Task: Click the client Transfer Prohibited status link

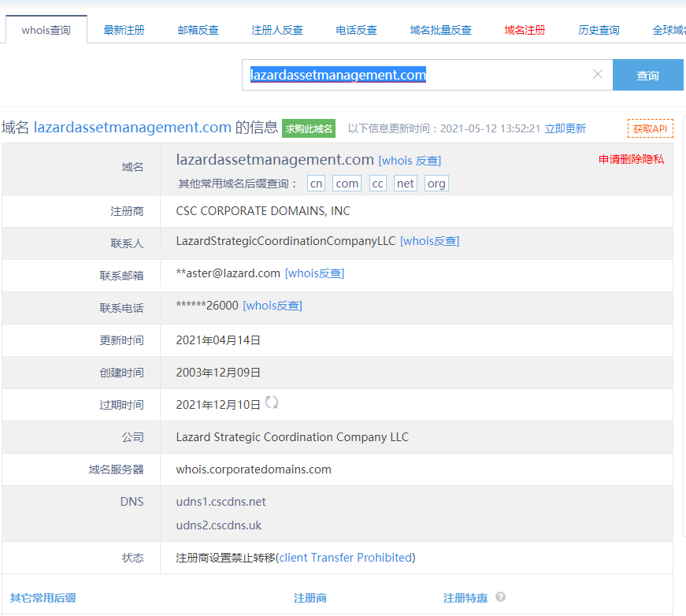Action: coord(346,558)
